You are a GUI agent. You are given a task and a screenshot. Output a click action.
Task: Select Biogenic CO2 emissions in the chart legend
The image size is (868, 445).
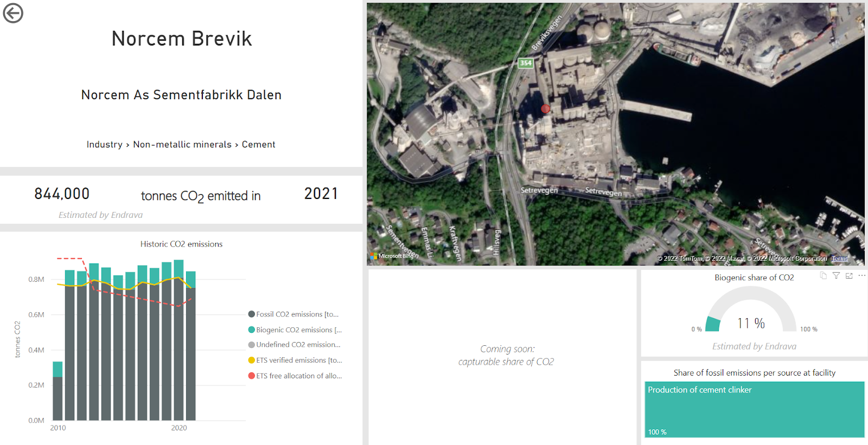295,330
